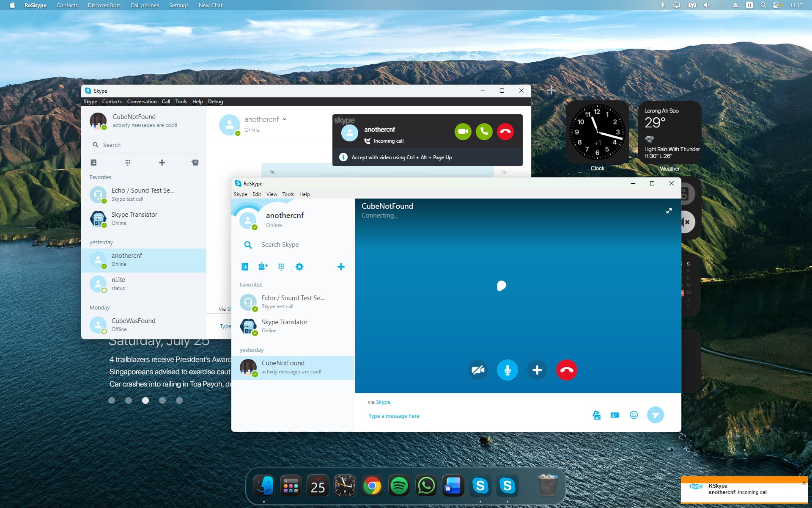
Task: Accept incoming call with video
Action: 463,131
